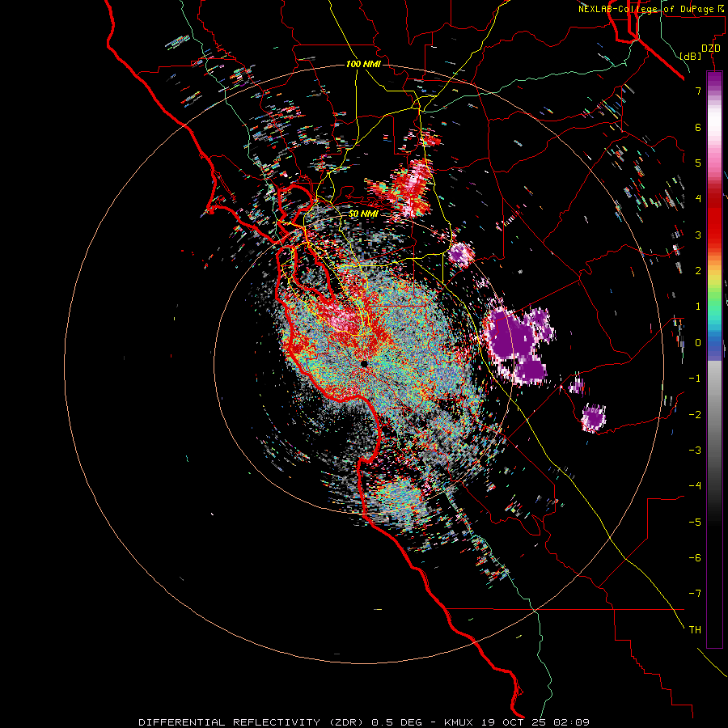
Task: Click the black radar site dot at center
Action: click(x=364, y=363)
